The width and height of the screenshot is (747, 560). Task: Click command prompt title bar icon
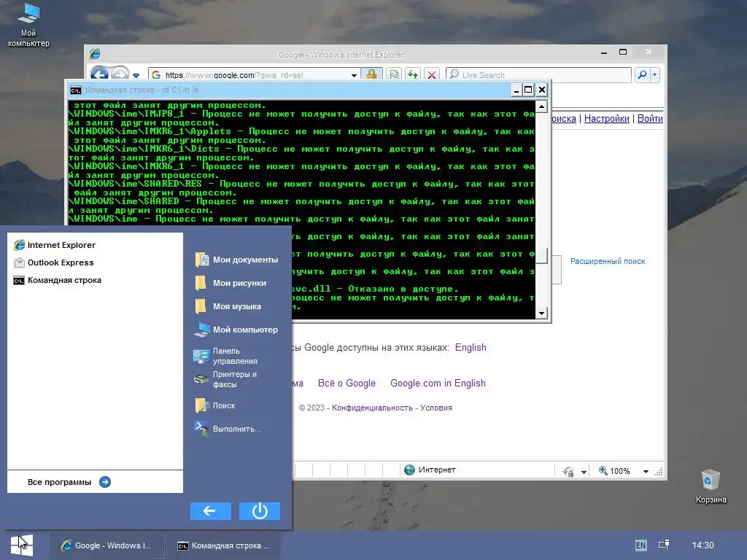pyautogui.click(x=75, y=90)
